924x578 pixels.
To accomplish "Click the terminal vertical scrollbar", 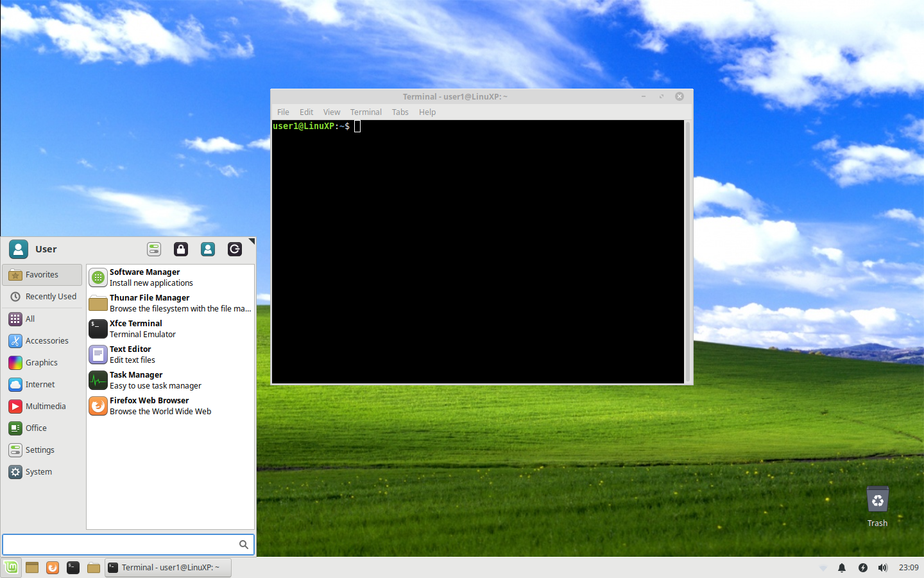I will pyautogui.click(x=688, y=252).
